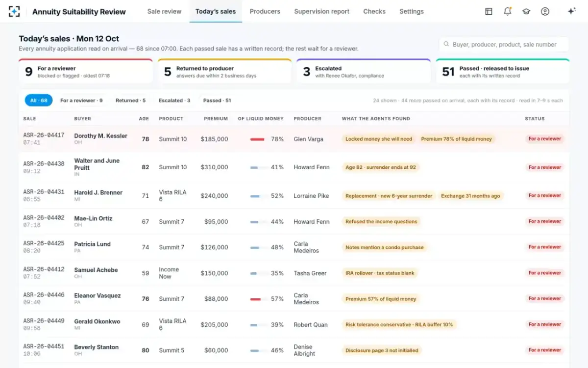This screenshot has width=588, height=368.
Task: Click the 78% liquid money bar for Kessler
Action: click(257, 139)
